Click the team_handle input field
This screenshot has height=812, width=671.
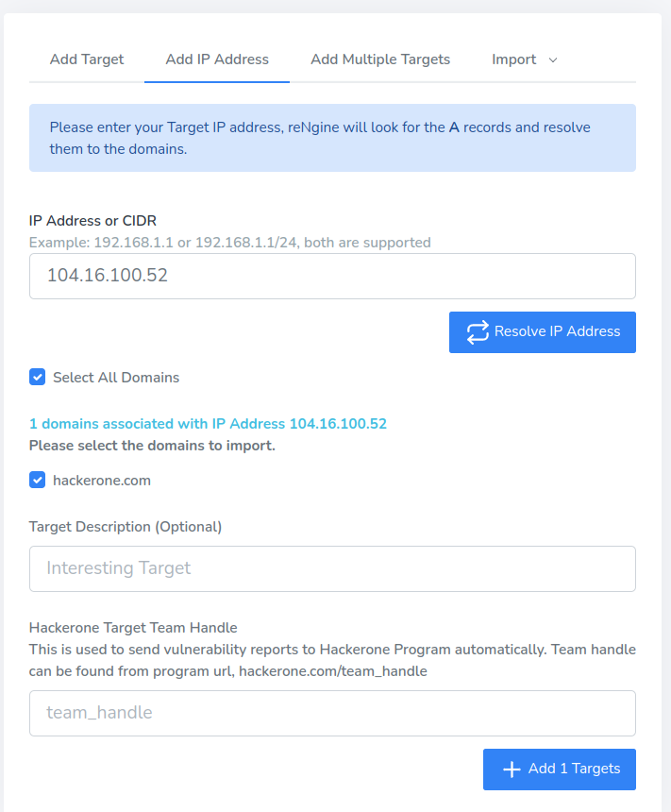tap(332, 713)
